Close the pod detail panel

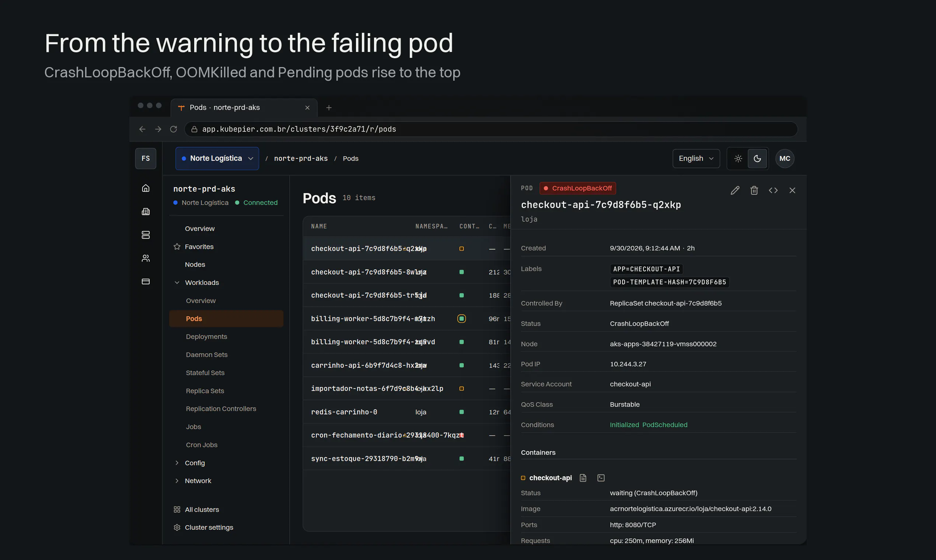(x=792, y=190)
